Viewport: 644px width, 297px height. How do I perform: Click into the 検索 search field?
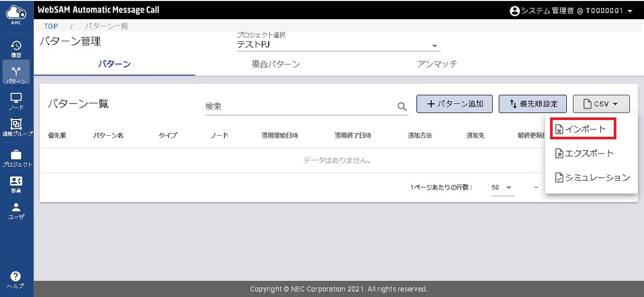pos(300,106)
